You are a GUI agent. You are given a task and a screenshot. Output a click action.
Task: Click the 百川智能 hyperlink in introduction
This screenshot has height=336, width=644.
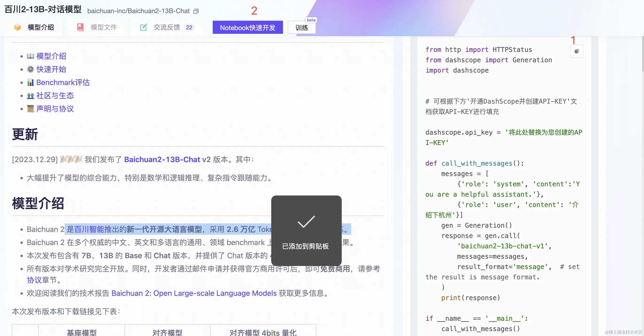[89, 229]
